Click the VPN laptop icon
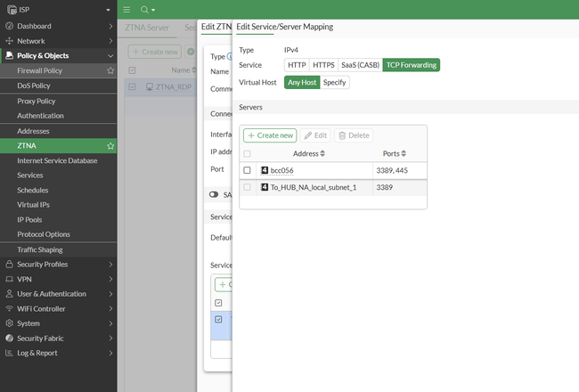The height and width of the screenshot is (392, 579). (x=9, y=279)
